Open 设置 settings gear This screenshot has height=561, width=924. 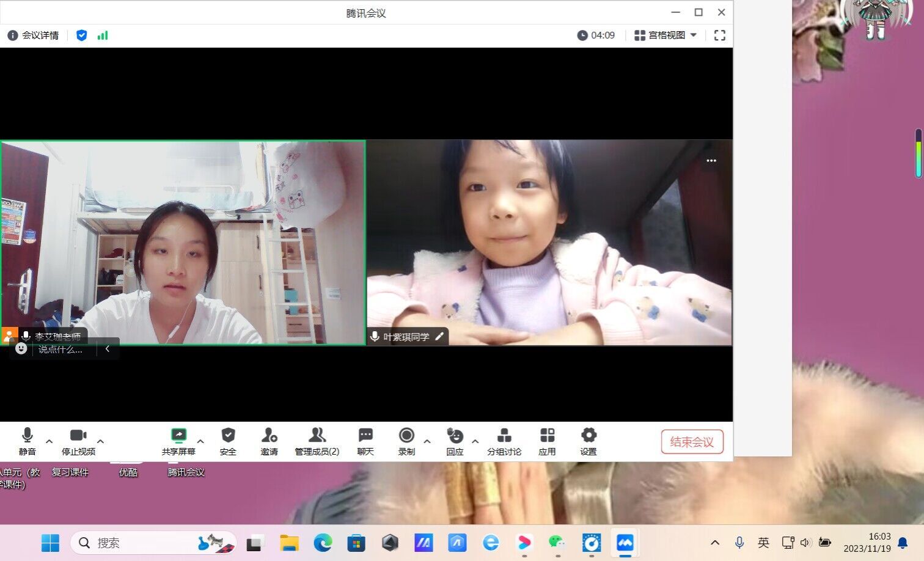click(588, 441)
